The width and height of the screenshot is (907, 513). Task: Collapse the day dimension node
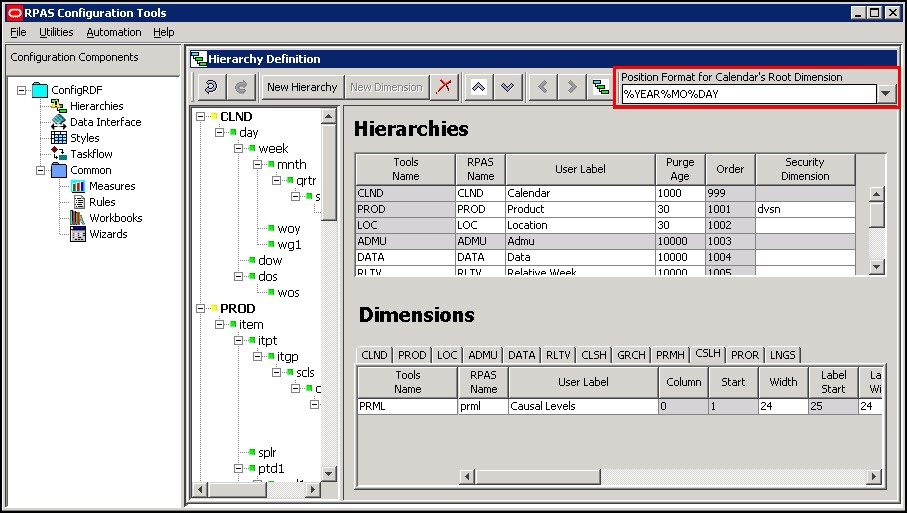[x=219, y=132]
